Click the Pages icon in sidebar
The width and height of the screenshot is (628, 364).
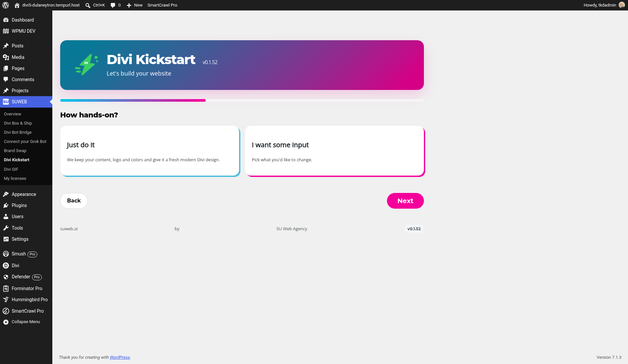[6, 68]
